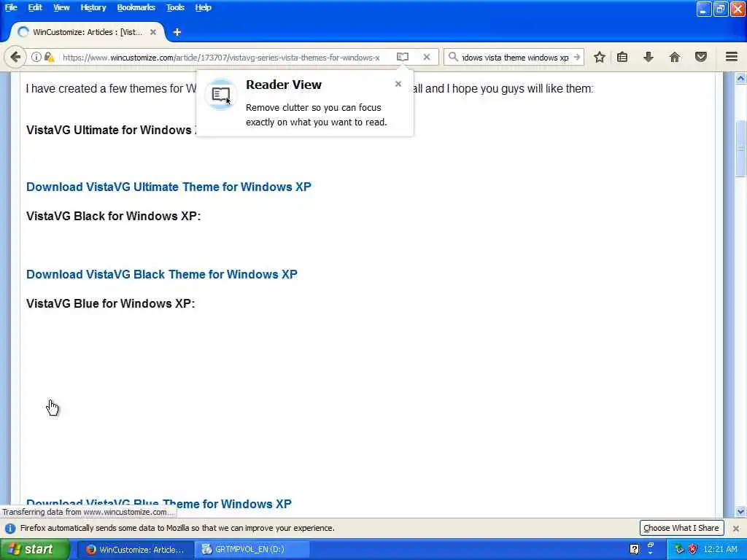
Task: Inspect the padlock security warning icon
Action: tap(49, 57)
